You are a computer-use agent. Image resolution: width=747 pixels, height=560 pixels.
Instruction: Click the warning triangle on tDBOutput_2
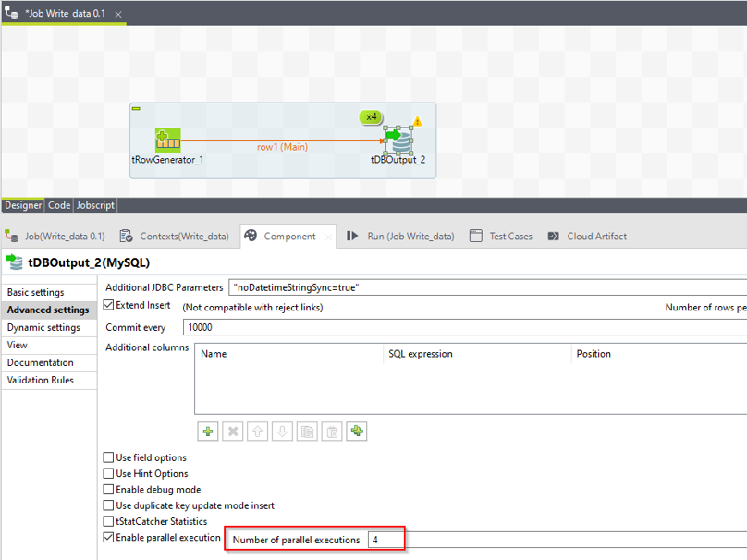(417, 121)
